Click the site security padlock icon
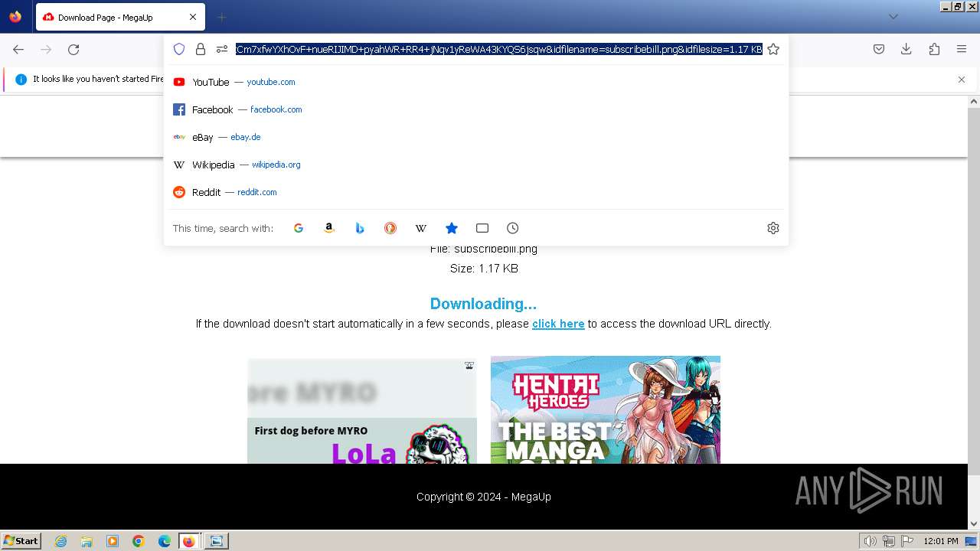 [201, 49]
